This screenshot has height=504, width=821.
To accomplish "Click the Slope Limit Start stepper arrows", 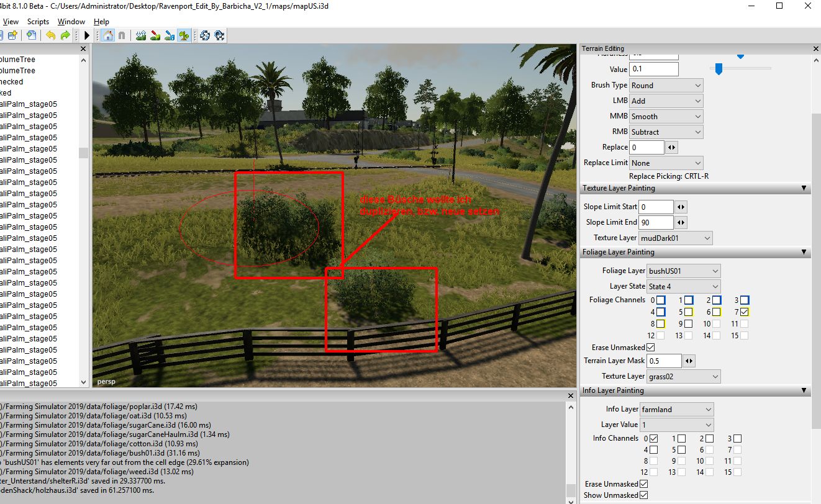I will (x=681, y=207).
